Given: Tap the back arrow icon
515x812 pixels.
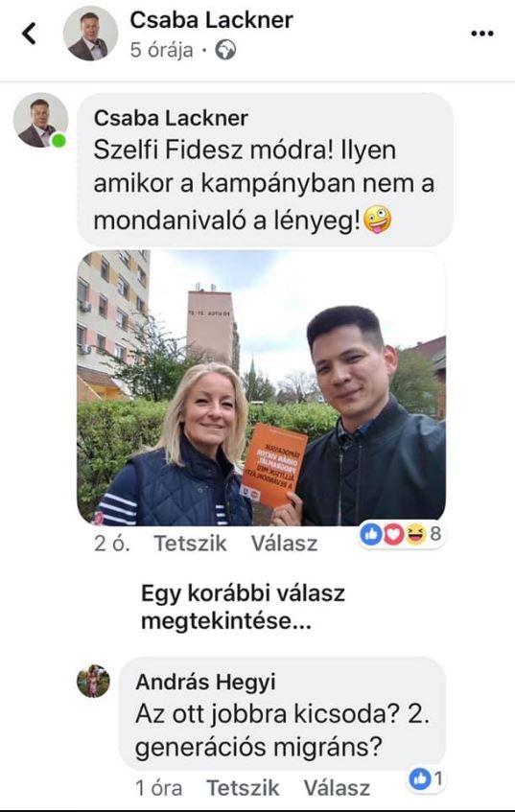Looking at the screenshot, I should coord(29,34).
